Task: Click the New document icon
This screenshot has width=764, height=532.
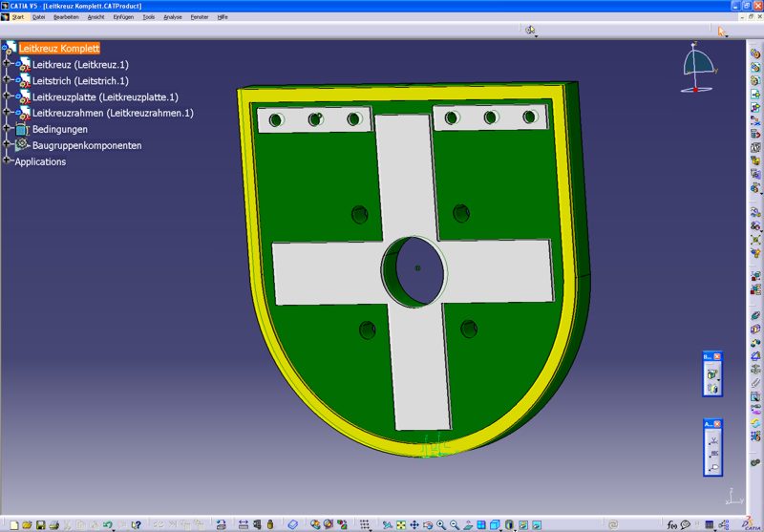Action: tap(14, 524)
